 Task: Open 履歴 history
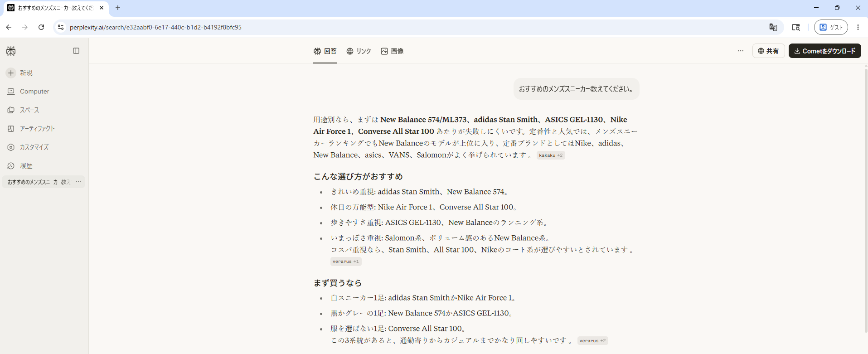tap(20, 165)
